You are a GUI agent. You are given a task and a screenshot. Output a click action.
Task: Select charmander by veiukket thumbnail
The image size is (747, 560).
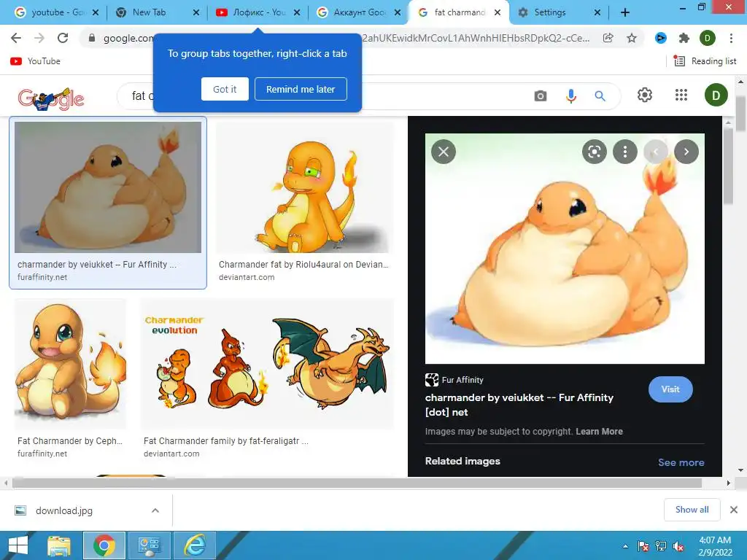coord(108,187)
